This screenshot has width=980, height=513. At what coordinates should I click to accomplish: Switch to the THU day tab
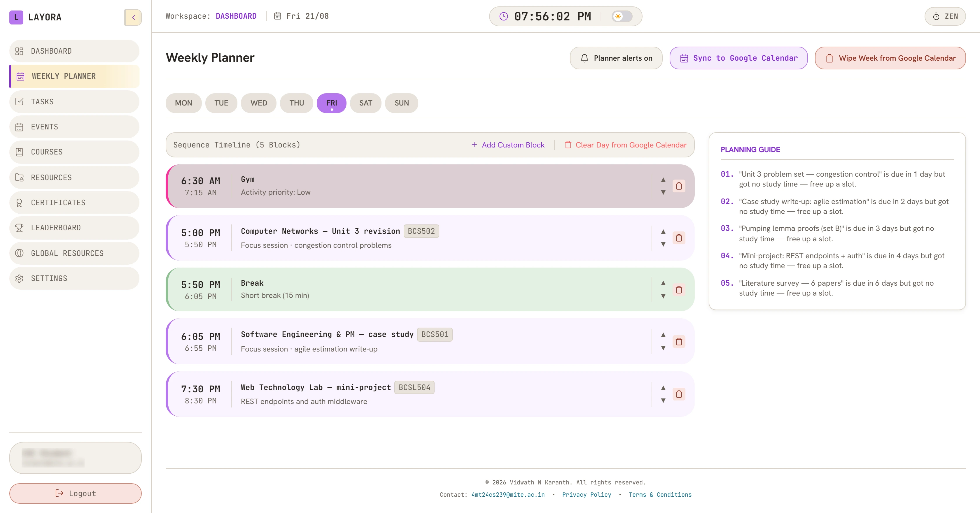point(296,103)
